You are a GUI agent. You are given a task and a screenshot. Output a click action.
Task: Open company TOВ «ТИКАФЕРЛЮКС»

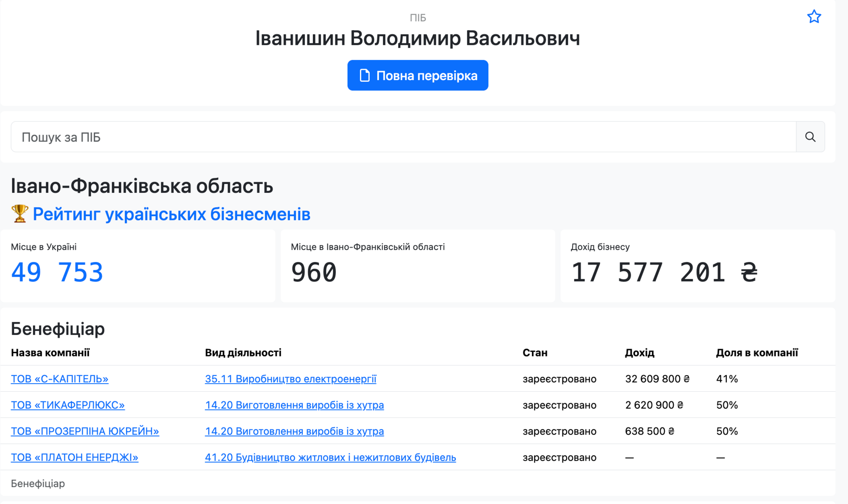(x=68, y=405)
